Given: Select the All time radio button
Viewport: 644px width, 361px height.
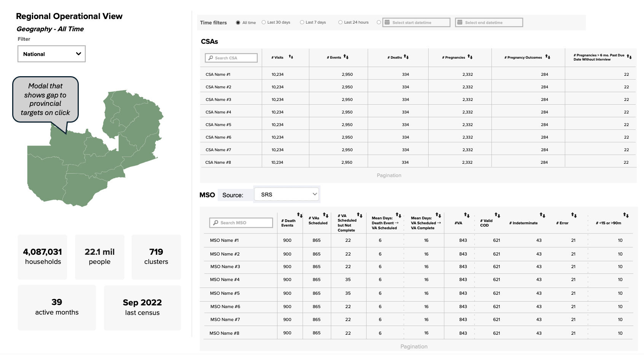Looking at the screenshot, I should [x=238, y=22].
